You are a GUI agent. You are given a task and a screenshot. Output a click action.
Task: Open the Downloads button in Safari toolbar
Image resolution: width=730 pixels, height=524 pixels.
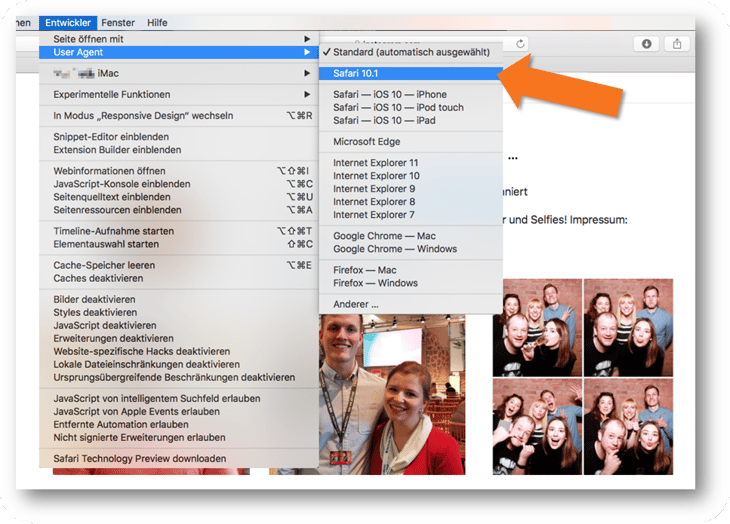tap(647, 44)
